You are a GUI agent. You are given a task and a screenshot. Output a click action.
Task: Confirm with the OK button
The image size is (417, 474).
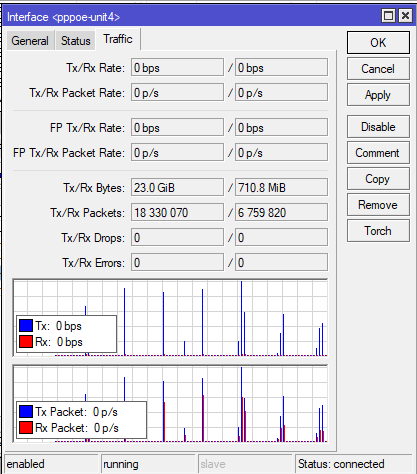pyautogui.click(x=378, y=43)
